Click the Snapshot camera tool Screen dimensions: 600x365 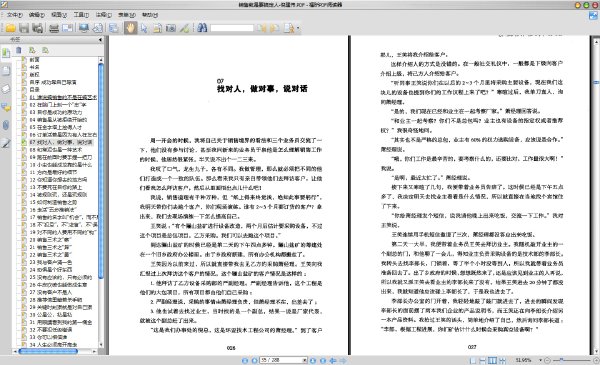pos(171,28)
